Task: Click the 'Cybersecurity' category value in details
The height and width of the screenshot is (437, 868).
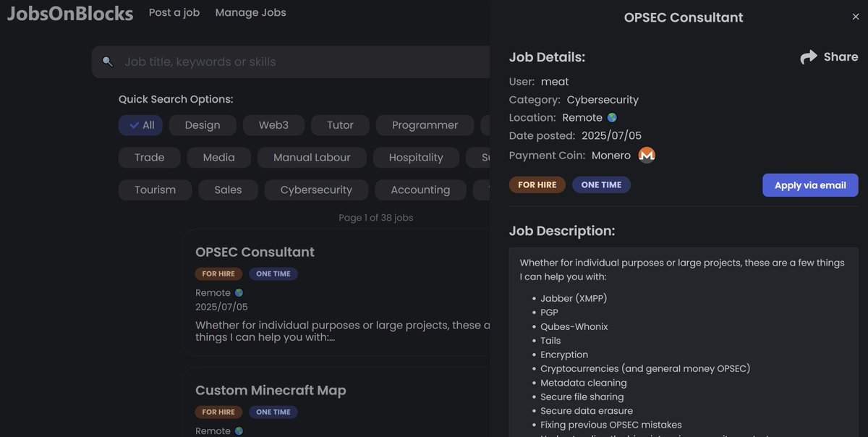Action: pos(603,100)
